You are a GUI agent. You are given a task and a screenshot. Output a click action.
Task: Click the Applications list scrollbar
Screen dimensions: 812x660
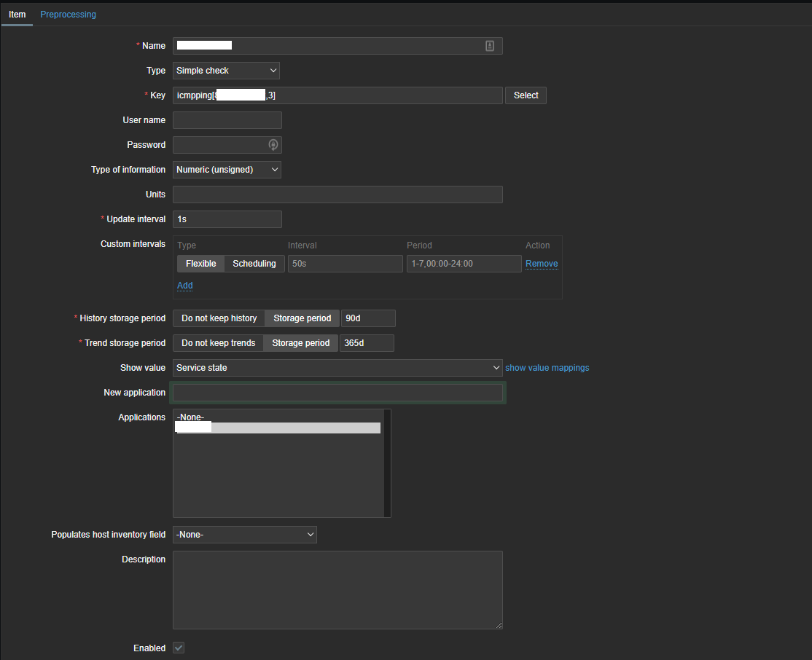(387, 463)
